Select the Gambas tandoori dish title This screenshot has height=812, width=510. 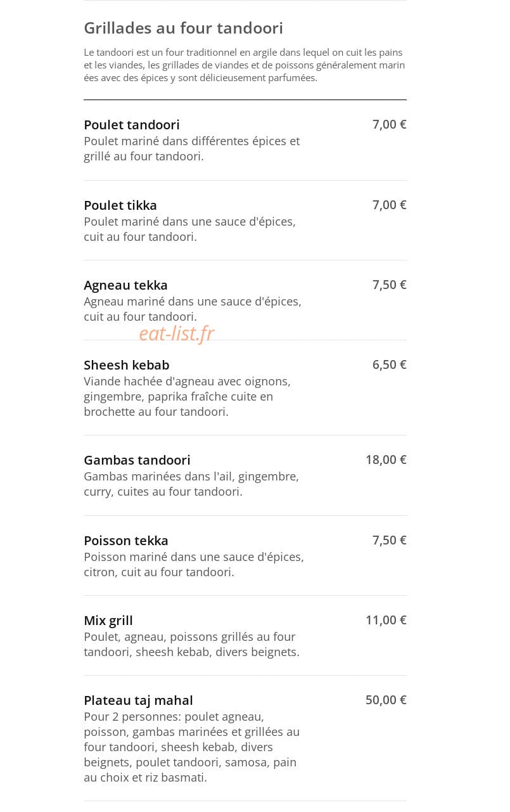(x=137, y=460)
